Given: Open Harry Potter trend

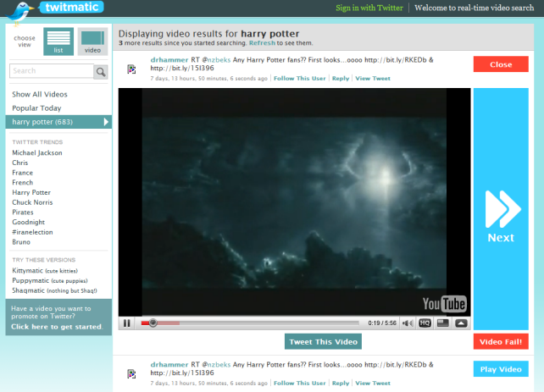Looking at the screenshot, I should [x=31, y=192].
